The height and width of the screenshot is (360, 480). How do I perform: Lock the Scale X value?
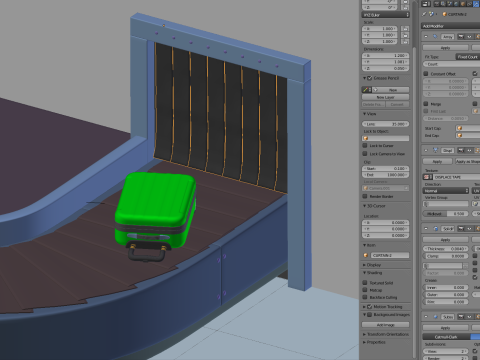coord(405,29)
